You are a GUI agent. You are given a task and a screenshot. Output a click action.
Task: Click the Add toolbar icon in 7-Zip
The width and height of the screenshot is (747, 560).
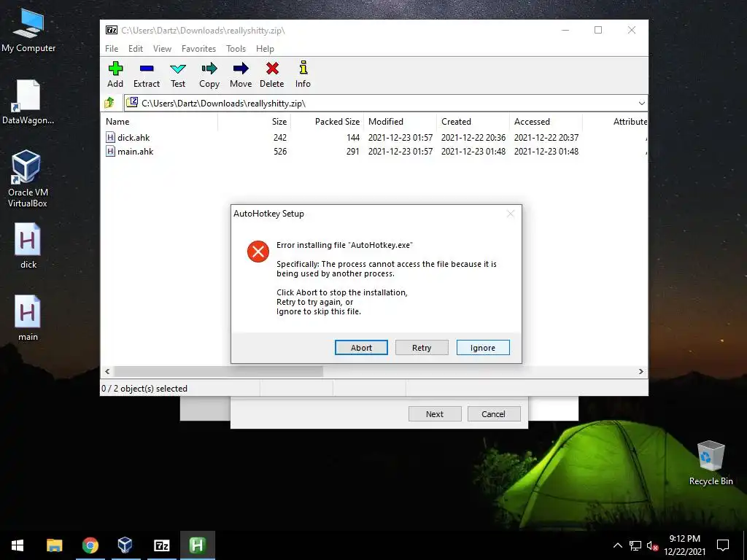(115, 74)
